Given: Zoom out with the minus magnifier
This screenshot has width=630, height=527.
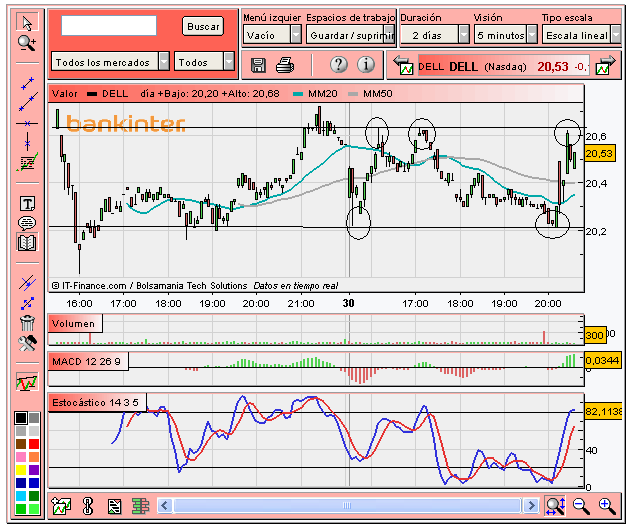Looking at the screenshot, I should click(581, 506).
